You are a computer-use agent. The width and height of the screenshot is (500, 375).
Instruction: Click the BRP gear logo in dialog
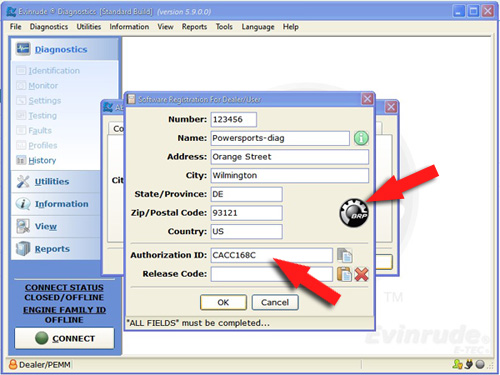point(354,213)
